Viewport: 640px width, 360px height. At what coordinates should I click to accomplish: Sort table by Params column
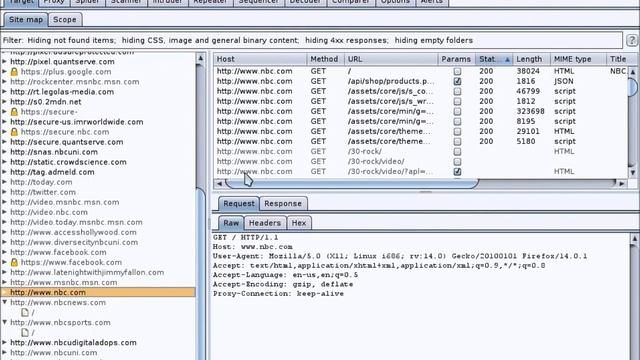457,59
